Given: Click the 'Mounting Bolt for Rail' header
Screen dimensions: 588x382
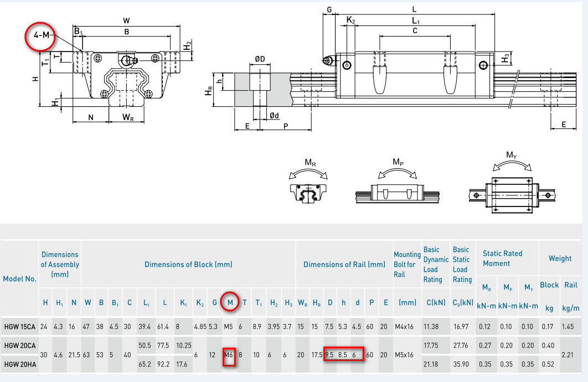Looking at the screenshot, I should pos(407,264).
